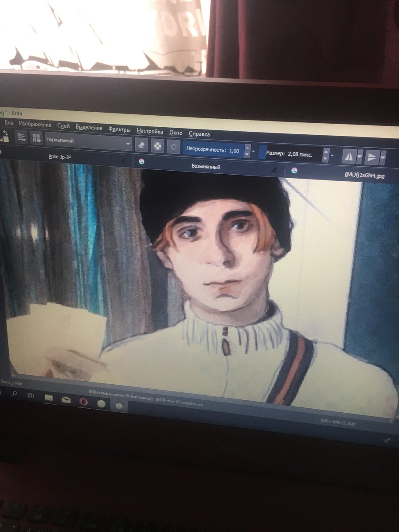Open the Слой menu
Screen dimensions: 399x532
(63, 126)
